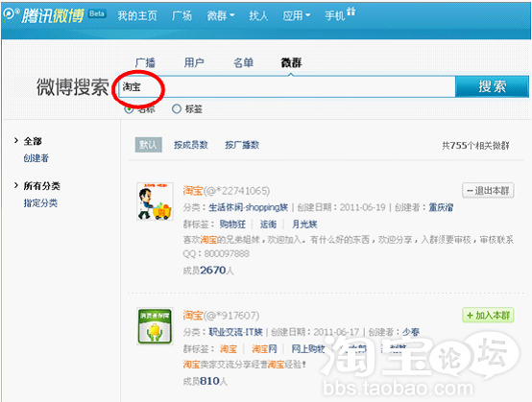Open the 职业交流-IT族 category link
This screenshot has width=532, height=402.
tap(235, 332)
